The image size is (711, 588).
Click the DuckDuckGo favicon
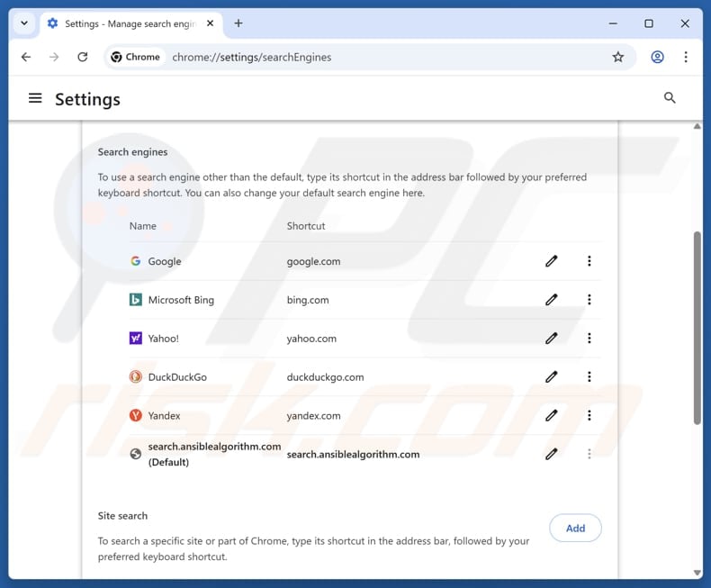[x=135, y=376]
